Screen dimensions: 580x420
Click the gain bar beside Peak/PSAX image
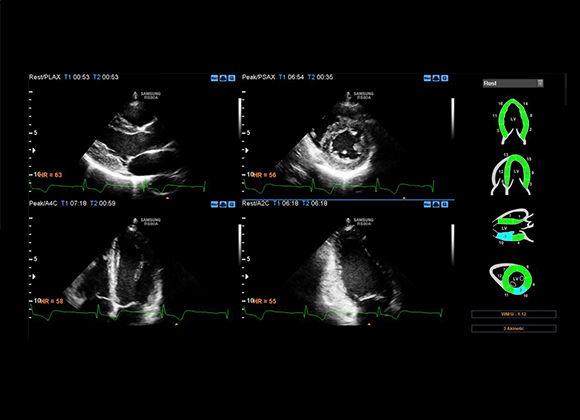point(452,118)
